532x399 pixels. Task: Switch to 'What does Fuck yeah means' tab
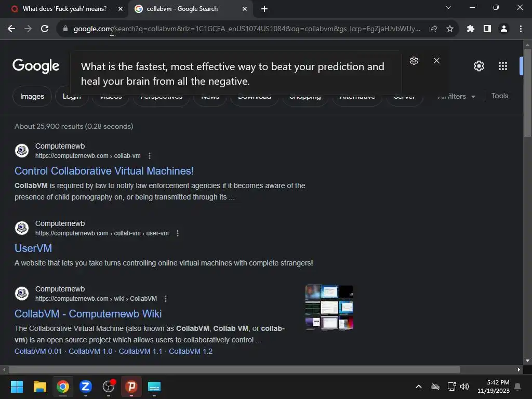(64, 9)
